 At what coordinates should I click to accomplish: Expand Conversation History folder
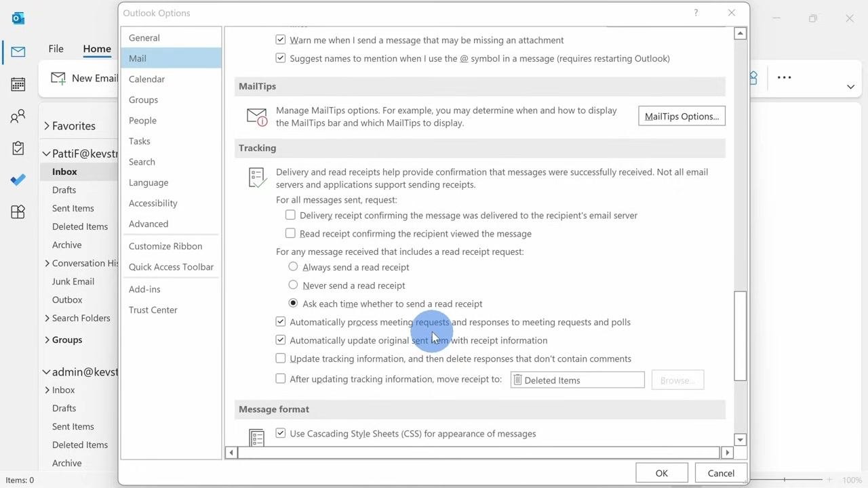(x=47, y=263)
